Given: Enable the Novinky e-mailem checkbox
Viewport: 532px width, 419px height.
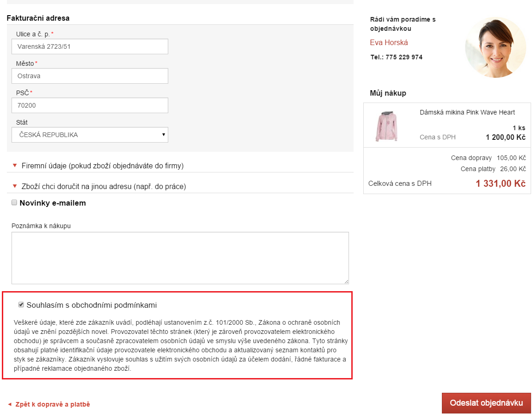Looking at the screenshot, I should pos(14,202).
